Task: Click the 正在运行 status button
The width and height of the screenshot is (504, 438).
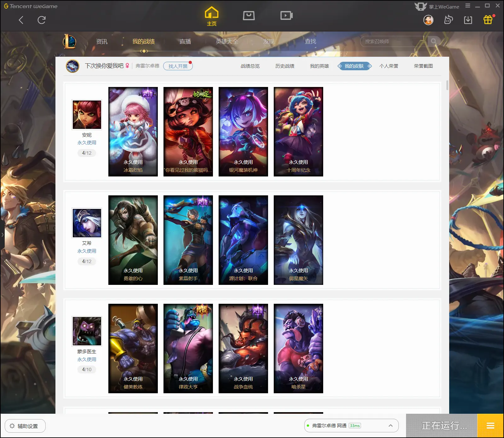Action: point(442,426)
